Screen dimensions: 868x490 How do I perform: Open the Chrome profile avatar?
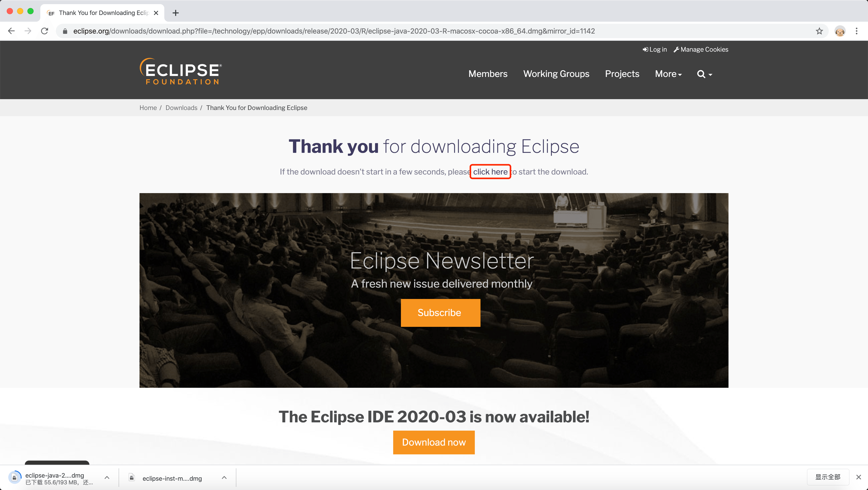pos(840,31)
